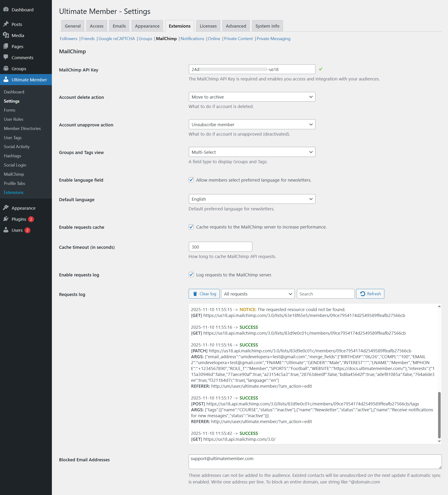This screenshot has height=495, width=448.
Task: Click the Groups icon in sidebar
Action: tap(6, 68)
